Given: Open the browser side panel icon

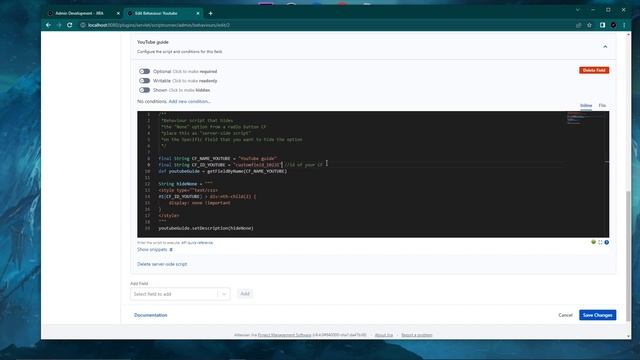Looking at the screenshot, I should tap(602, 25).
